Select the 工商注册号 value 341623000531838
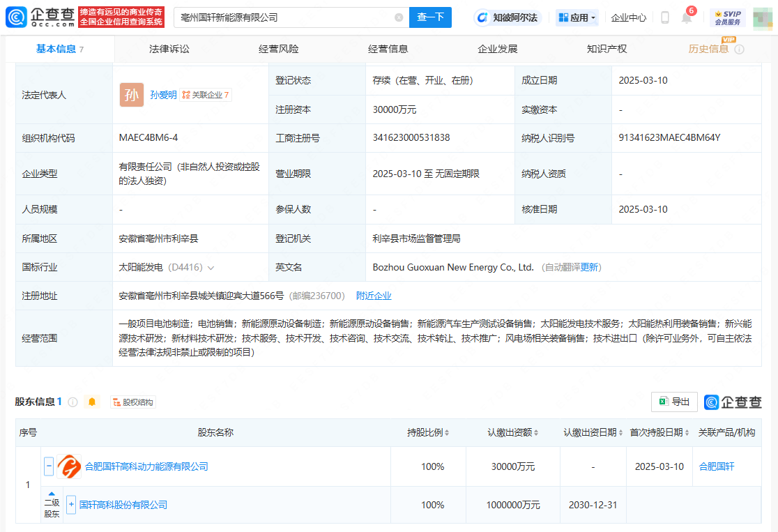 [411, 137]
